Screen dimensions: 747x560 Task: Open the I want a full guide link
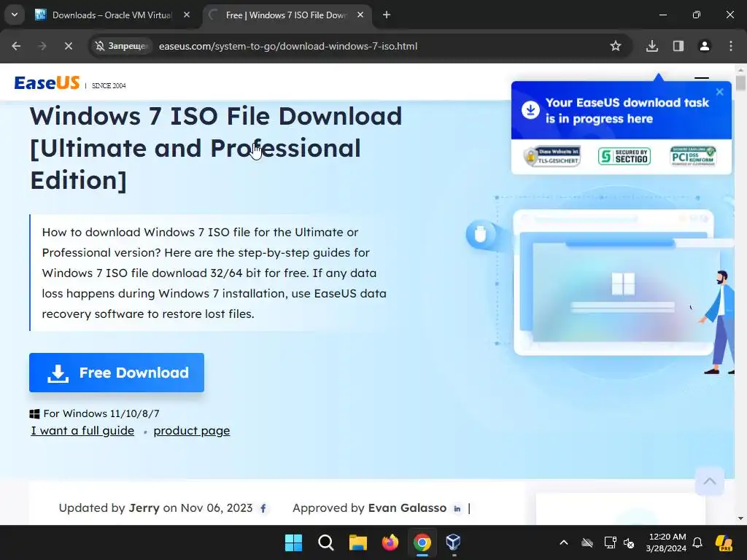82,430
